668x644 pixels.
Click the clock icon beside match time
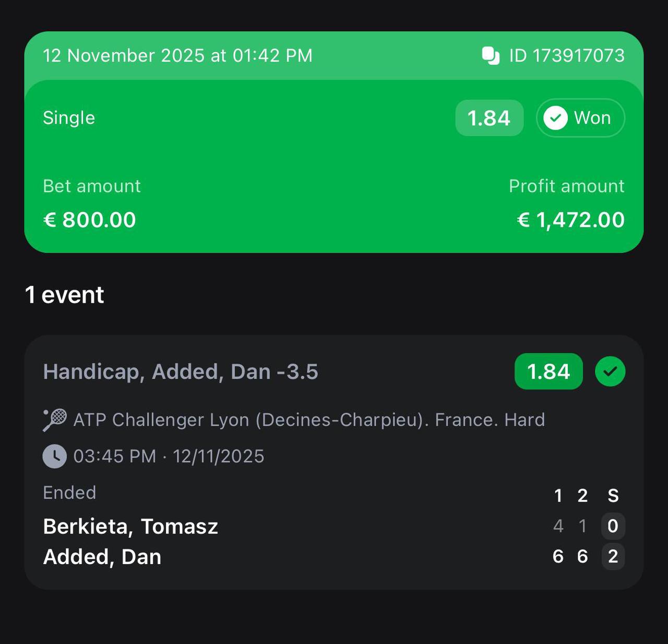(x=55, y=456)
